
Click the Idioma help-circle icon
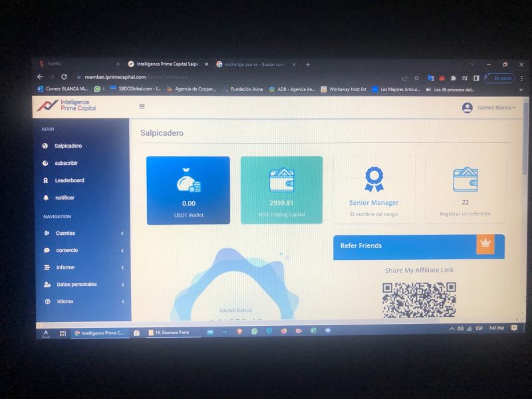click(48, 301)
